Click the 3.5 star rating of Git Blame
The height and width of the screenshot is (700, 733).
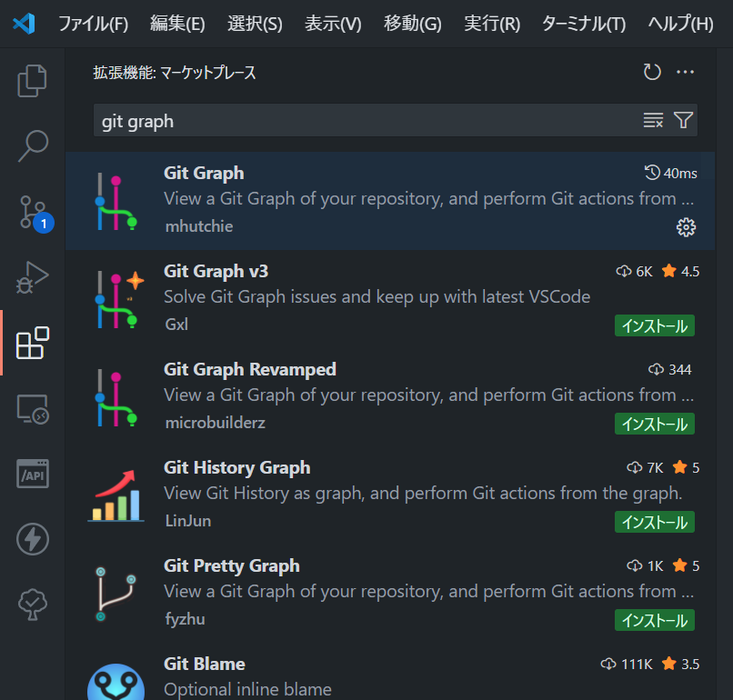(x=680, y=664)
